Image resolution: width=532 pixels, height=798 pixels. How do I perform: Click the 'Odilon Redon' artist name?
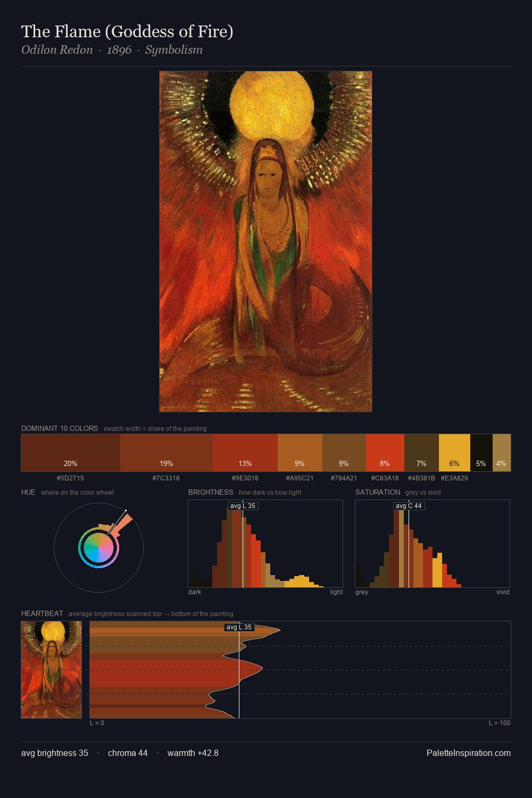tap(57, 50)
